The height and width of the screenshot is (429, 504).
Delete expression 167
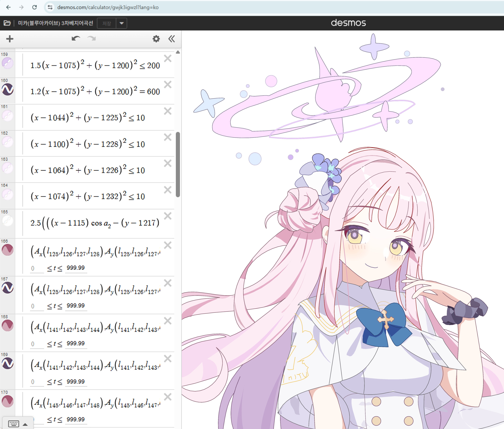(x=168, y=283)
